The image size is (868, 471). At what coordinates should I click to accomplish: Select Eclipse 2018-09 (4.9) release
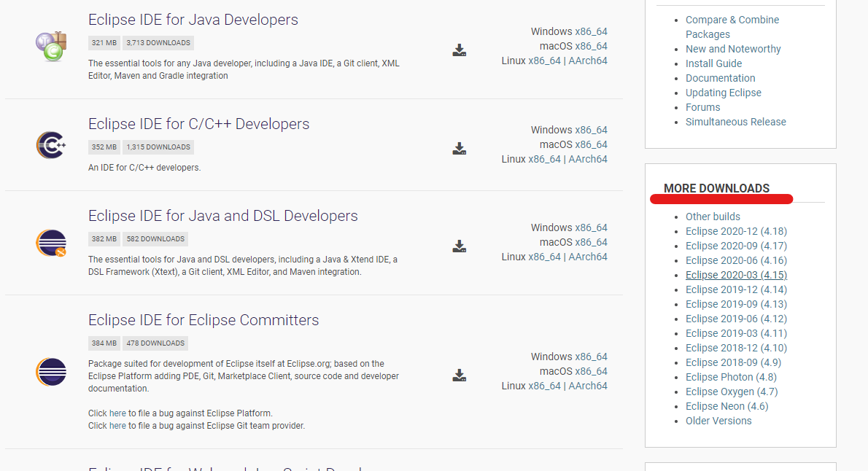pos(734,362)
